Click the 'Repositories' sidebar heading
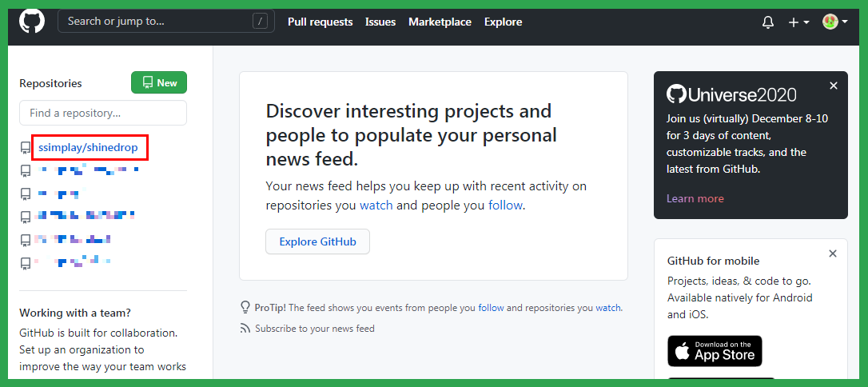The height and width of the screenshot is (387, 868). click(50, 83)
